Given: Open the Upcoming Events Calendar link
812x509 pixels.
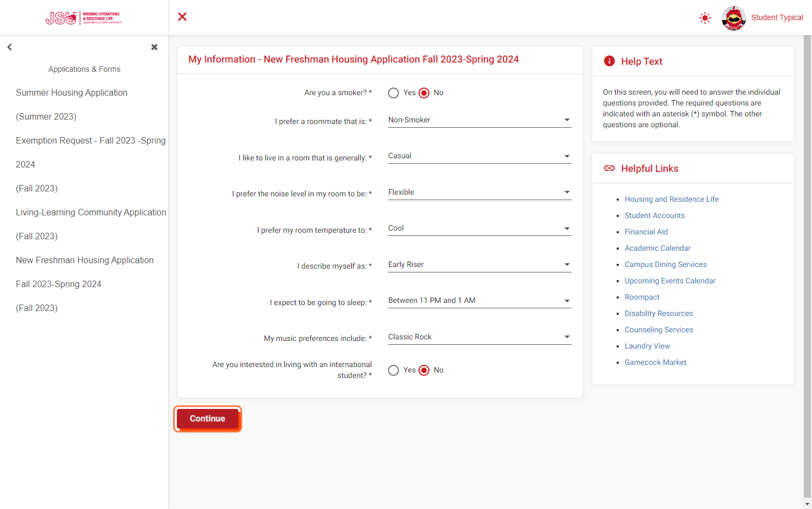Looking at the screenshot, I should [670, 281].
